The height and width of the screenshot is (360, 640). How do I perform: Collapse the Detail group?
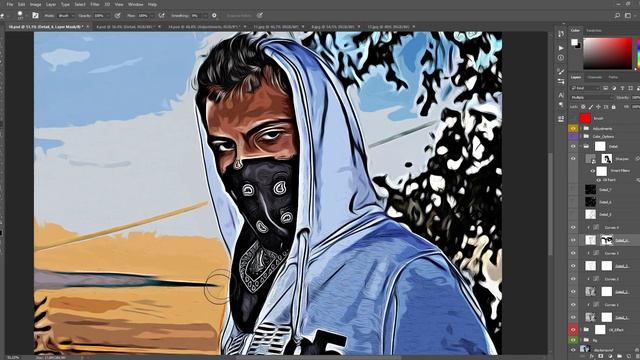pos(581,146)
